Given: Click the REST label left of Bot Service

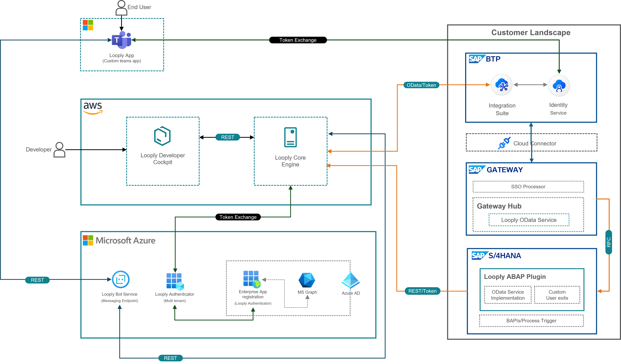Looking at the screenshot, I should pos(37,280).
